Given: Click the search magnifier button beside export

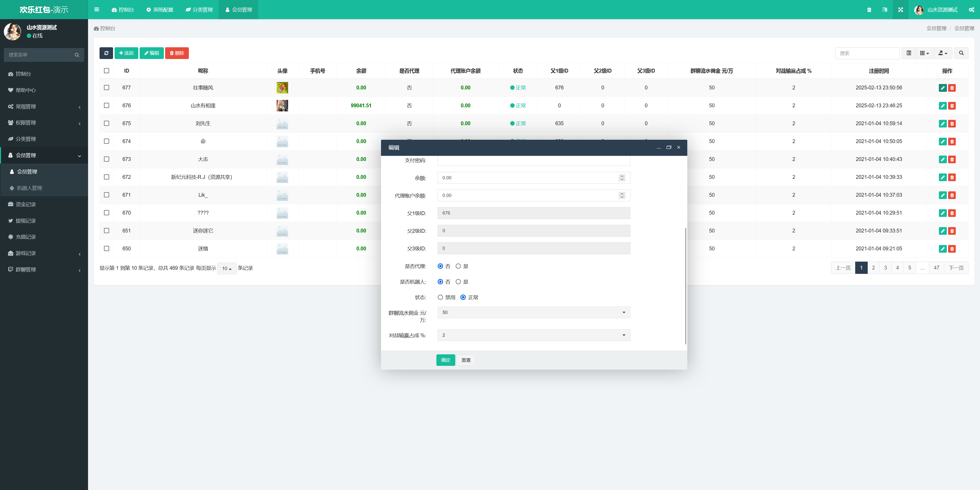Looking at the screenshot, I should point(961,53).
